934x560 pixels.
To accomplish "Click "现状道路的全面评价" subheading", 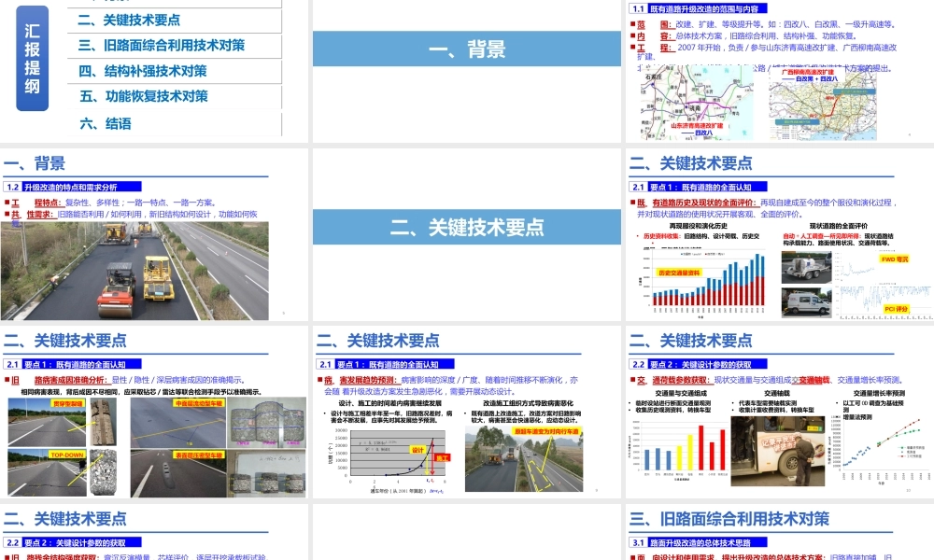I will pos(838,226).
